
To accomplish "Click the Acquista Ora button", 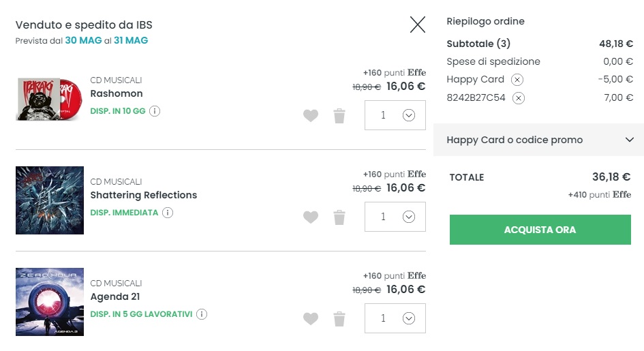I will coord(540,230).
